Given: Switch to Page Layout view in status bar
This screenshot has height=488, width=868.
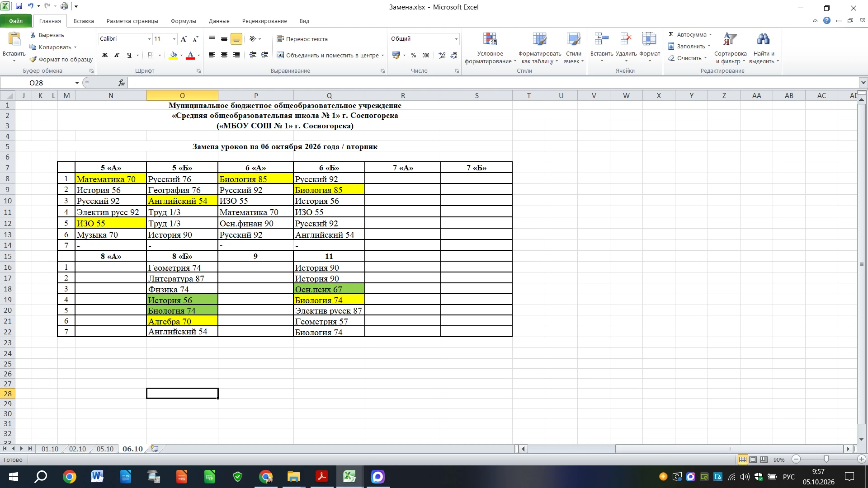Looking at the screenshot, I should pyautogui.click(x=753, y=460).
